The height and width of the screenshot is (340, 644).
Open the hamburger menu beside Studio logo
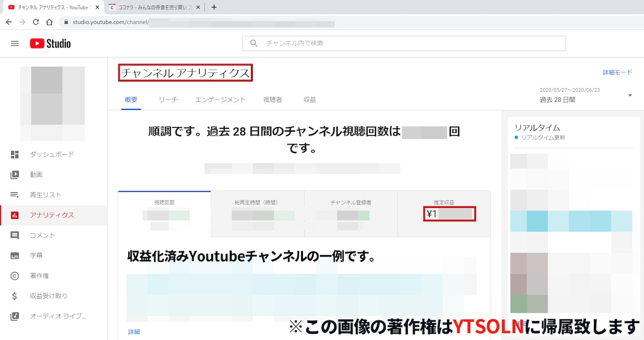pyautogui.click(x=15, y=43)
